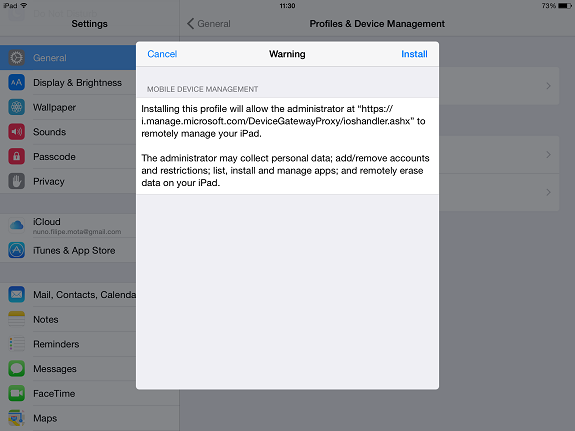Tap the Passcode lock icon
This screenshot has width=575, height=431.
(x=17, y=157)
